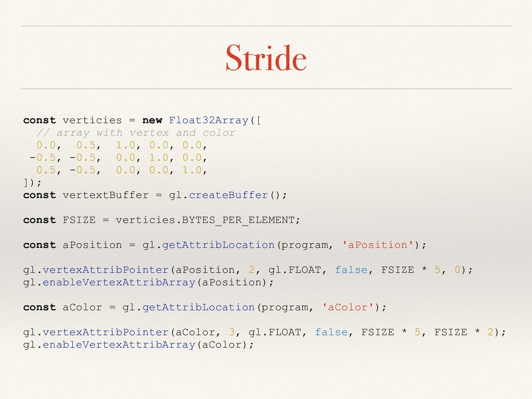Click 'getAttribLocation' in the aColor declaration
The width and height of the screenshot is (532, 399).
[198, 308]
